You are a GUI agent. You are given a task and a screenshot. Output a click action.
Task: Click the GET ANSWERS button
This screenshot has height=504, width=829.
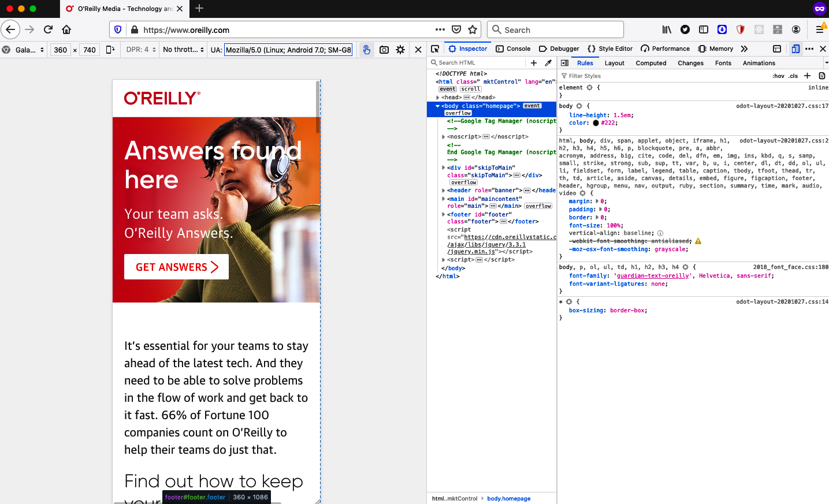pyautogui.click(x=177, y=267)
